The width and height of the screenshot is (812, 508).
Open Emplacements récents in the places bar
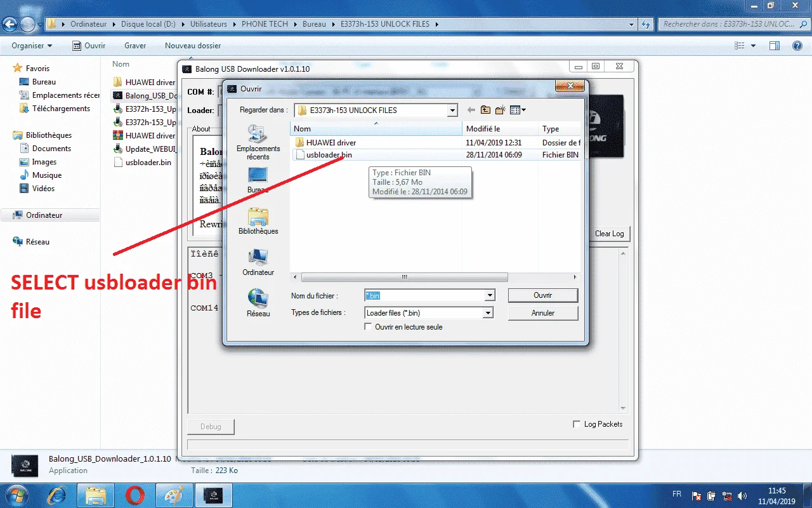coord(258,142)
